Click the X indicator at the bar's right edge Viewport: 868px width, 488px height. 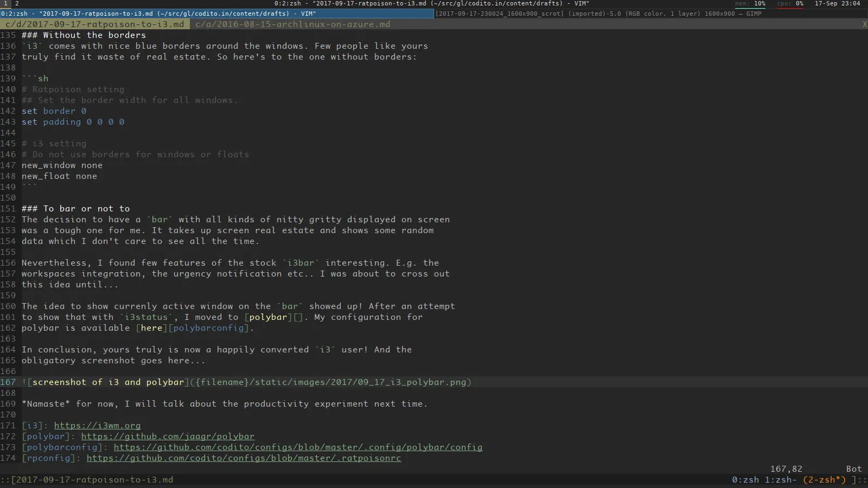865,24
